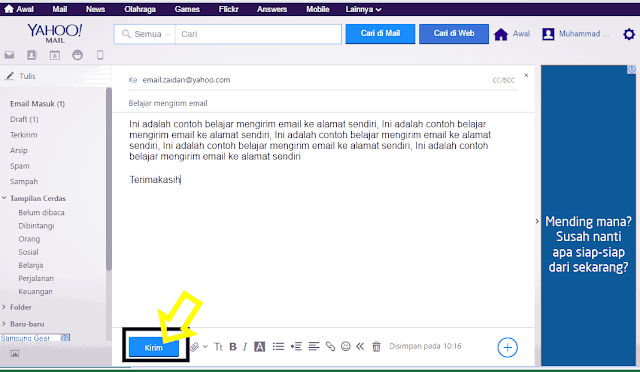Open the Sampah folder
This screenshot has width=640, height=372.
coord(24,181)
